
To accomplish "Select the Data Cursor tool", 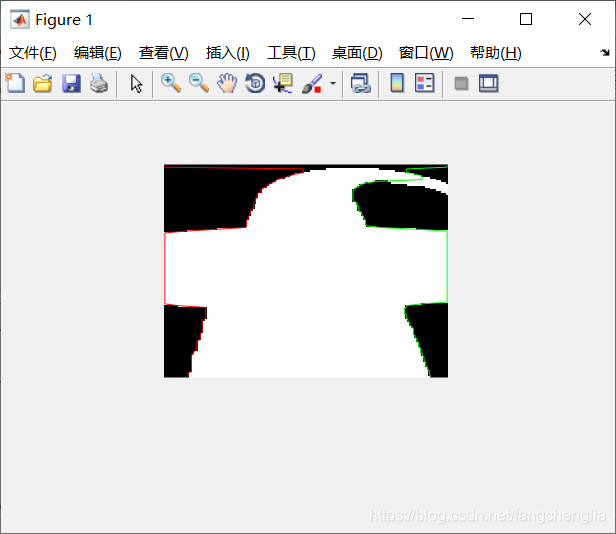I will click(x=283, y=83).
